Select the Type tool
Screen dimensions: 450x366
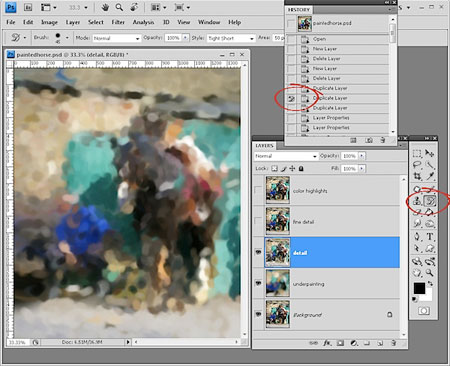430,237
